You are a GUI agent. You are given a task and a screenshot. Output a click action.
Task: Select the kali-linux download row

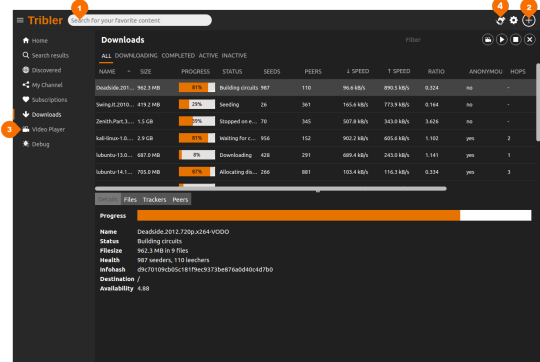(x=315, y=138)
